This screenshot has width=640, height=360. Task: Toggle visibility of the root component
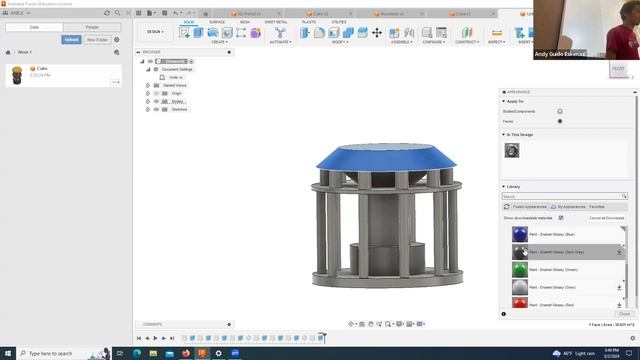pos(150,61)
